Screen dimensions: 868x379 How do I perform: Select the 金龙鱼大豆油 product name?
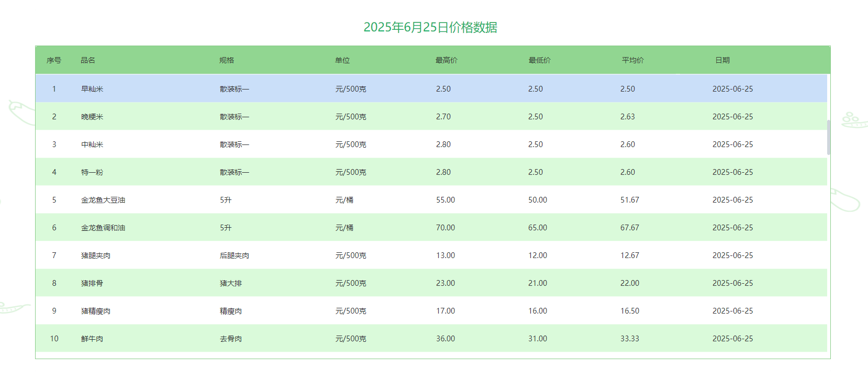103,200
